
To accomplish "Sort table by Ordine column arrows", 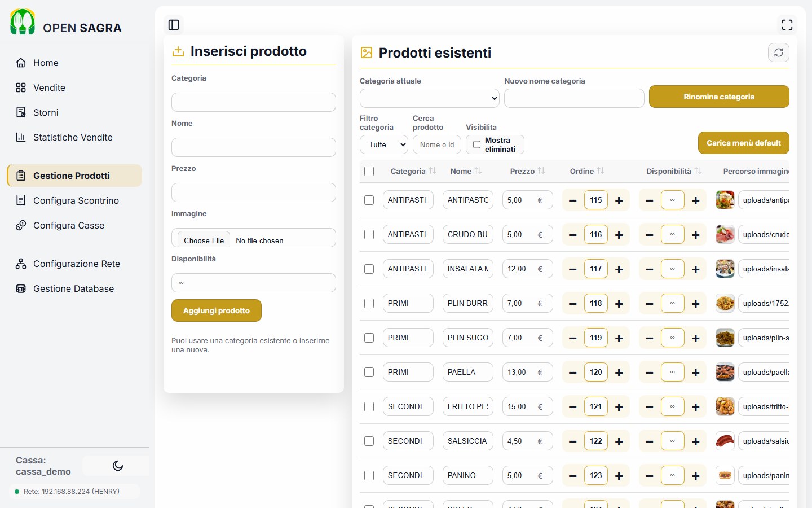I will point(601,171).
